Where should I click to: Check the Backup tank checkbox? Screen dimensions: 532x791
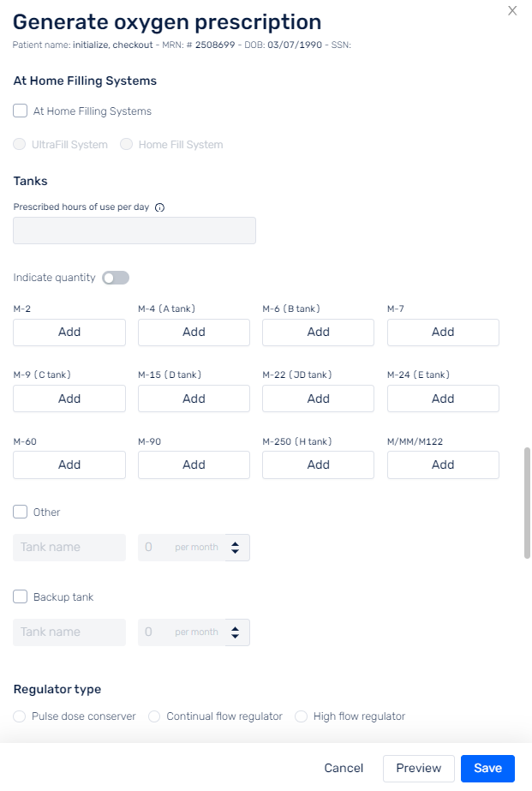coord(21,596)
